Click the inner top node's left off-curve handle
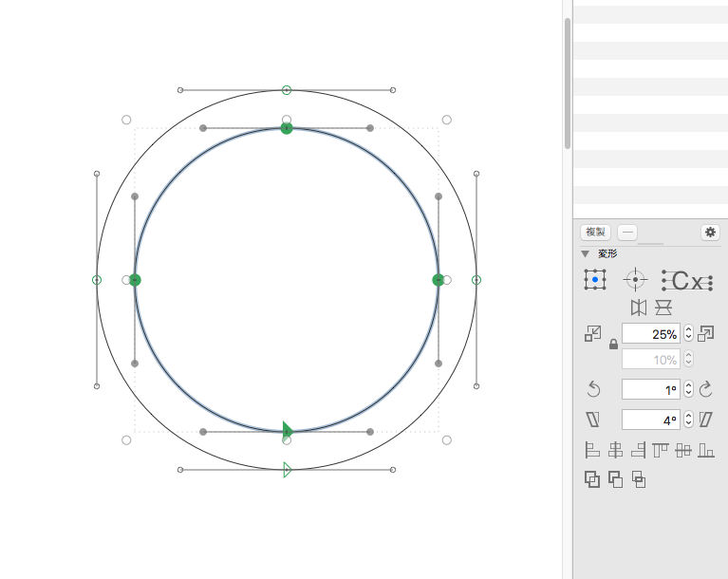Viewport: 728px width, 579px height. pos(203,128)
